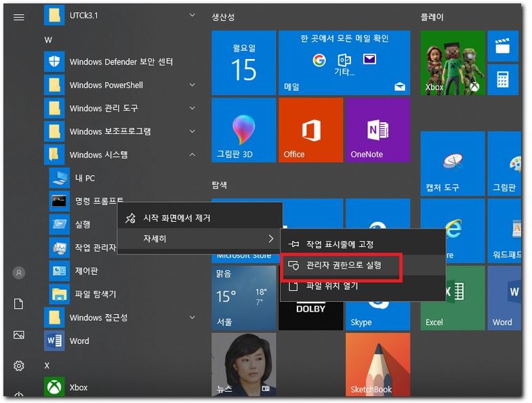
Task: Click the 명령 프롬프트 console icon
Action: pos(60,201)
